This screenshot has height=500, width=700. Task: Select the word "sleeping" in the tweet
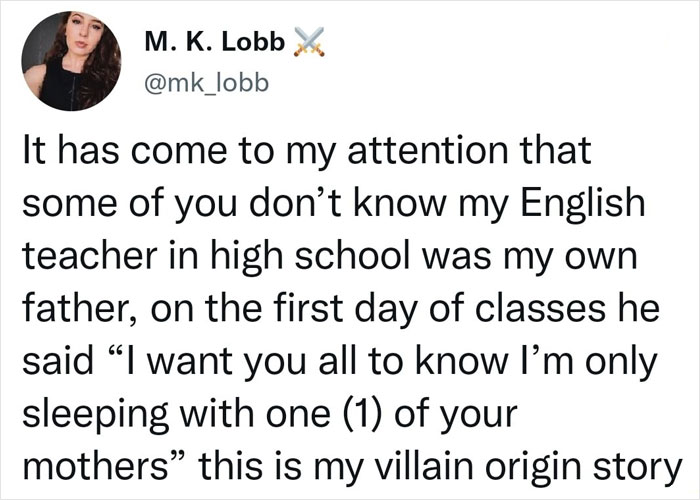tap(96, 415)
